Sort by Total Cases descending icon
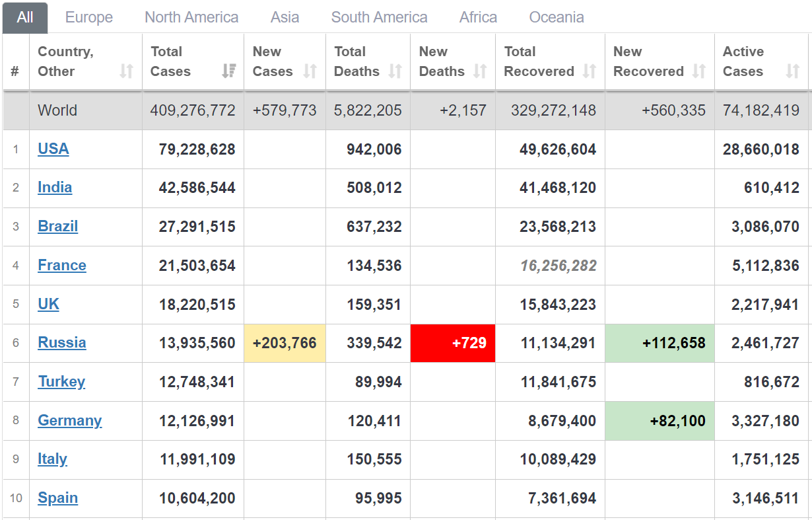Viewport: 812px width, 520px height. coord(228,71)
